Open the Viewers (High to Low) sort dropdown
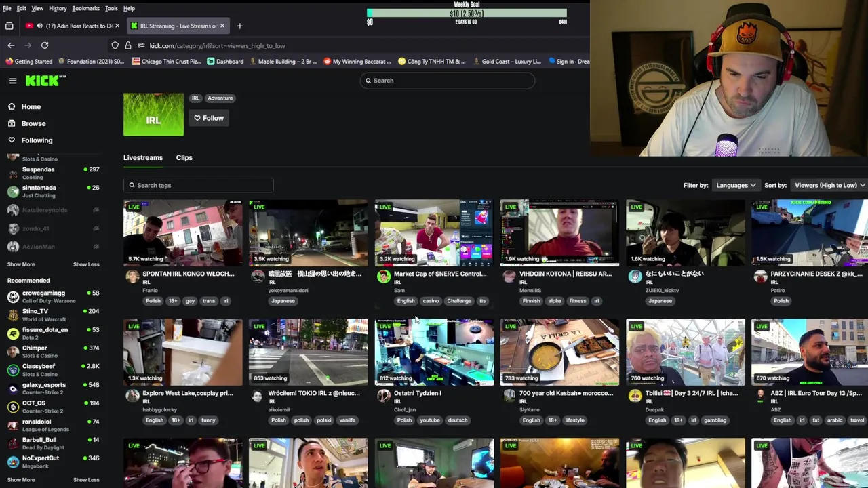The image size is (868, 488). pyautogui.click(x=829, y=185)
